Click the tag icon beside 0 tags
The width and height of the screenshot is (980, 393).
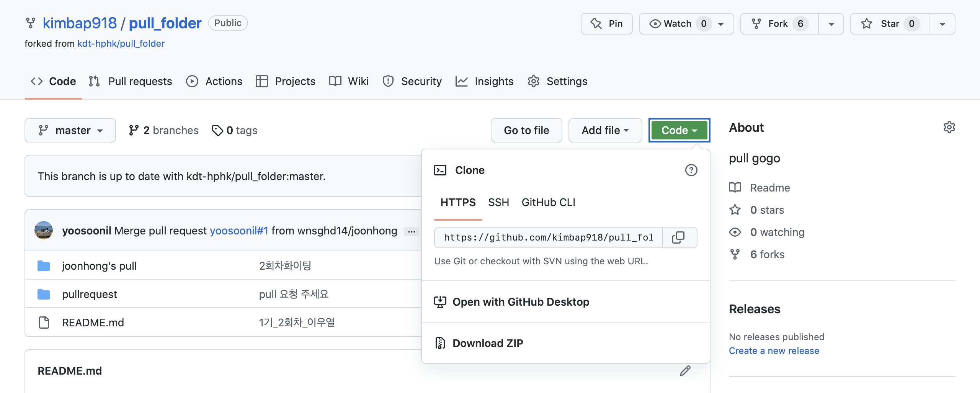pos(217,130)
